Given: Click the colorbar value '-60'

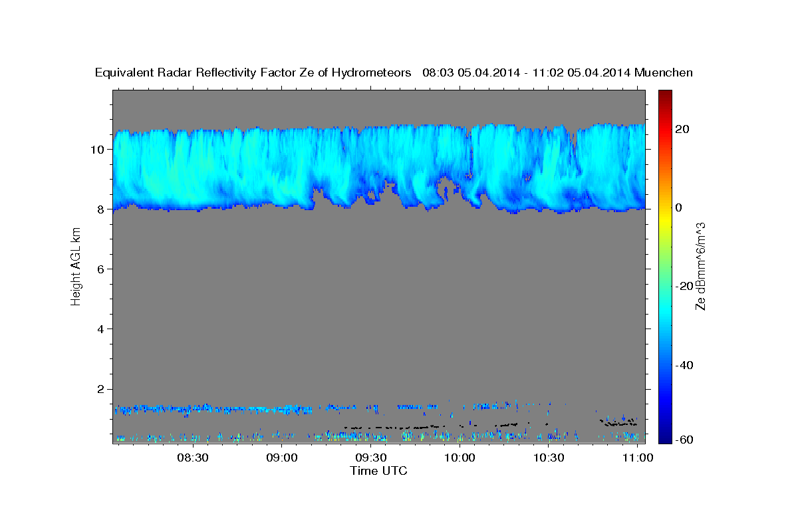Looking at the screenshot, I should point(684,440).
